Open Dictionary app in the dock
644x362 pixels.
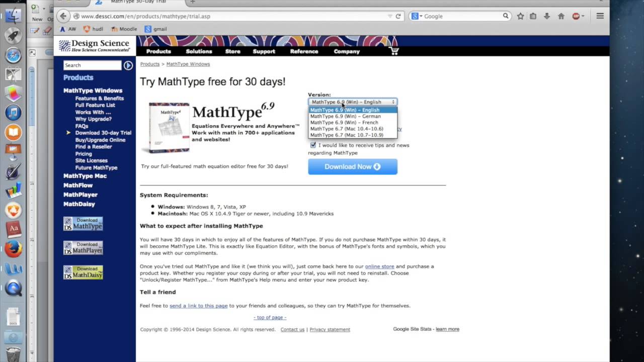click(x=13, y=229)
